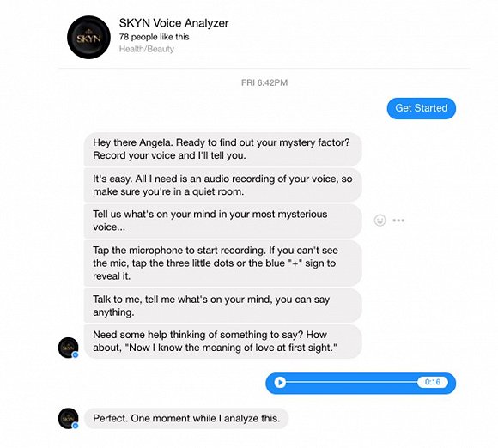Select the most mysterious voice message
Image resolution: width=498 pixels, height=448 pixels.
pos(222,221)
